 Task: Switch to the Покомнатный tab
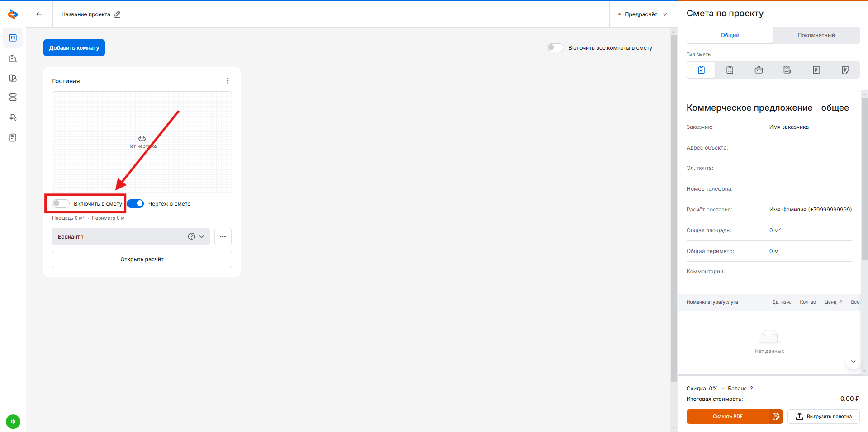click(x=816, y=35)
